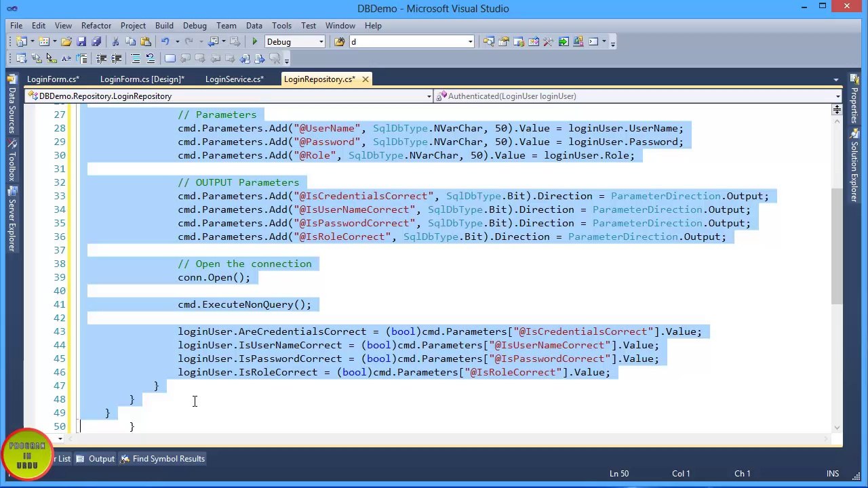Click the Display Quick Info icon
This screenshot has width=868, height=488.
pyautogui.click(x=51, y=58)
